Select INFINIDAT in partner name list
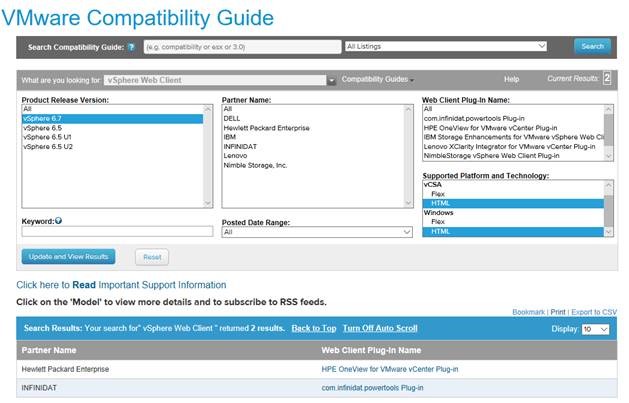 point(313,147)
